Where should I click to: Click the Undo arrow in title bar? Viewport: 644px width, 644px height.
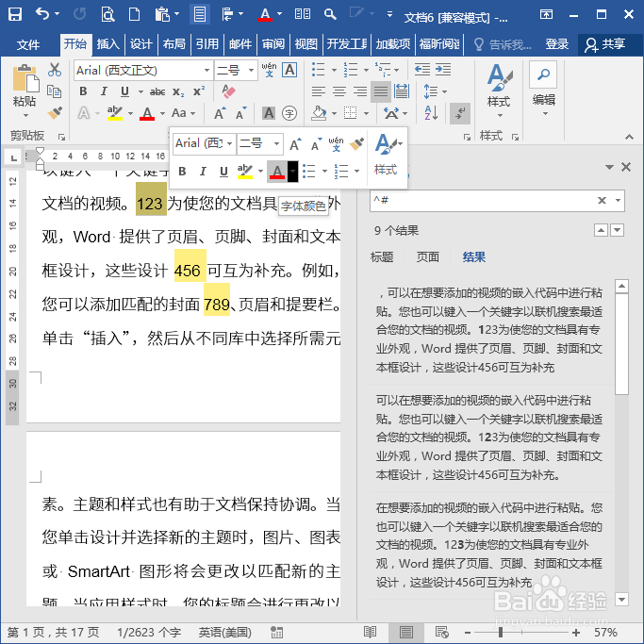point(41,14)
